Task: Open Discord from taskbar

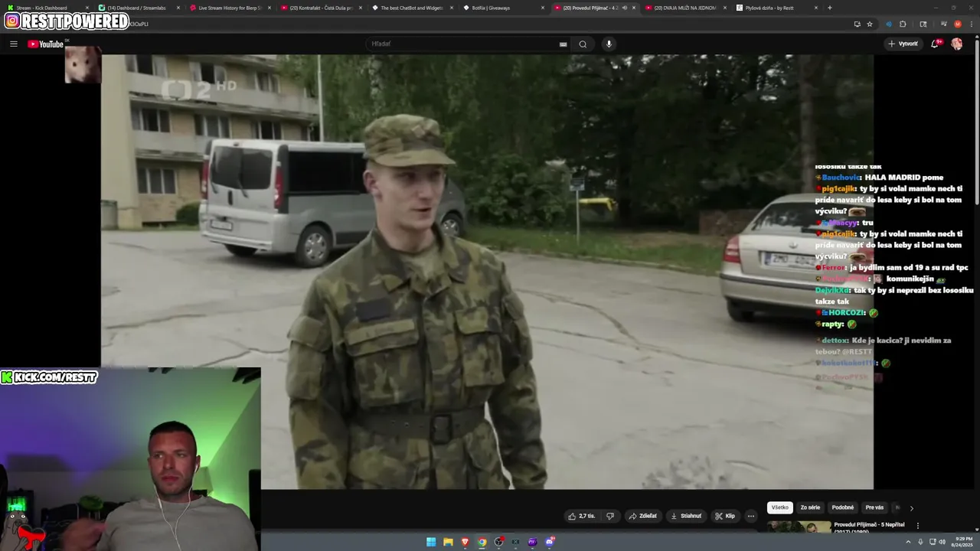Action: point(549,542)
